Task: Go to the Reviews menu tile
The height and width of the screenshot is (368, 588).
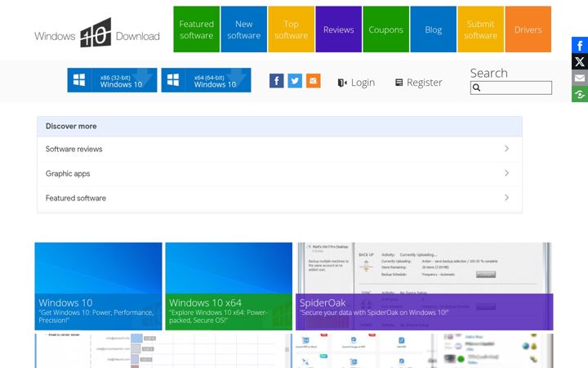Action: click(x=338, y=29)
